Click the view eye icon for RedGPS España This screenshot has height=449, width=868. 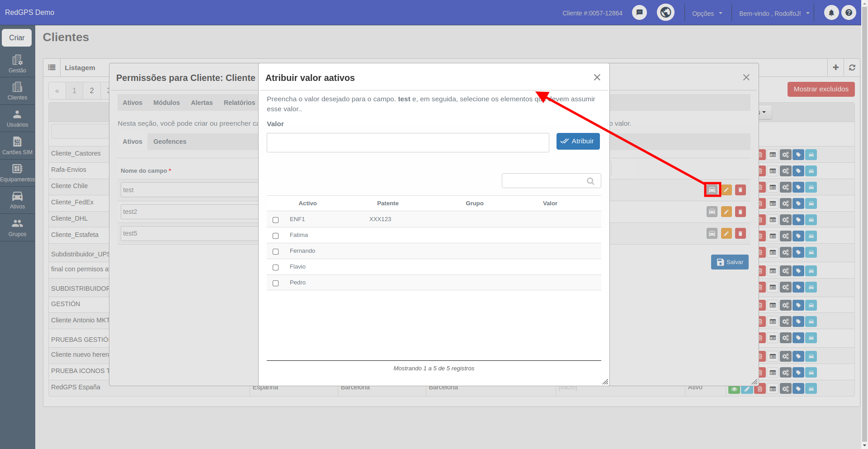click(734, 389)
